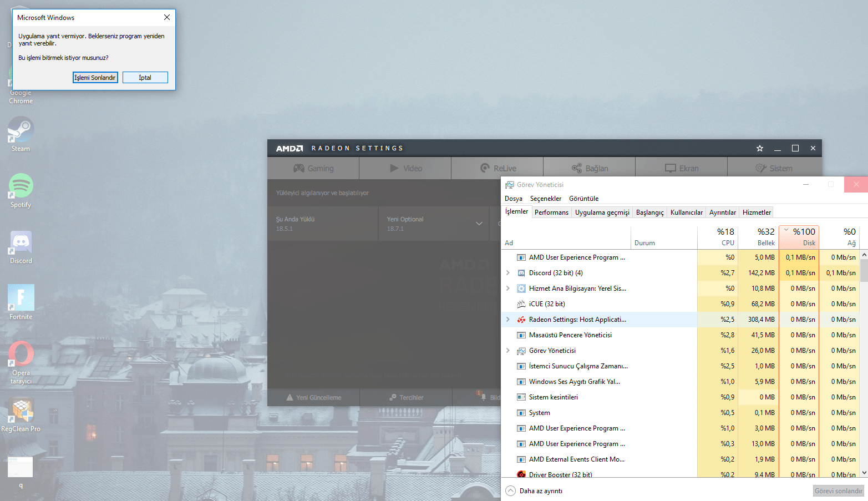This screenshot has width=868, height=501.
Task: Click Driver Booster process icon
Action: 521,474
